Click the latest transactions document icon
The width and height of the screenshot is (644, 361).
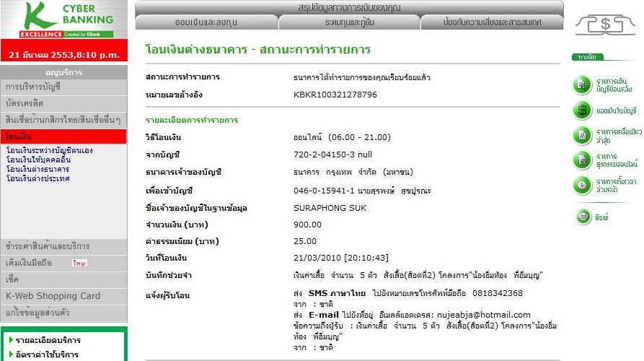click(x=583, y=135)
